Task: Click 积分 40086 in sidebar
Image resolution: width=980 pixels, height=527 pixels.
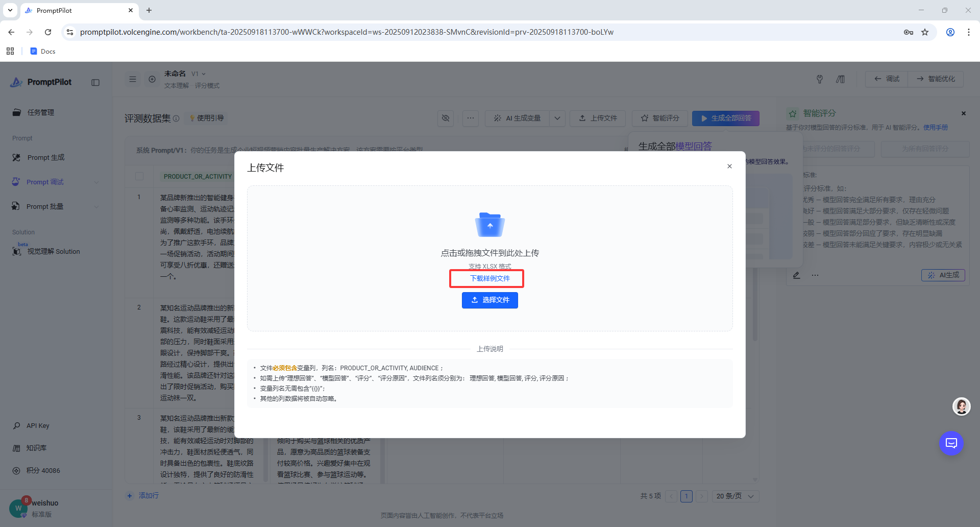Action: coord(43,470)
